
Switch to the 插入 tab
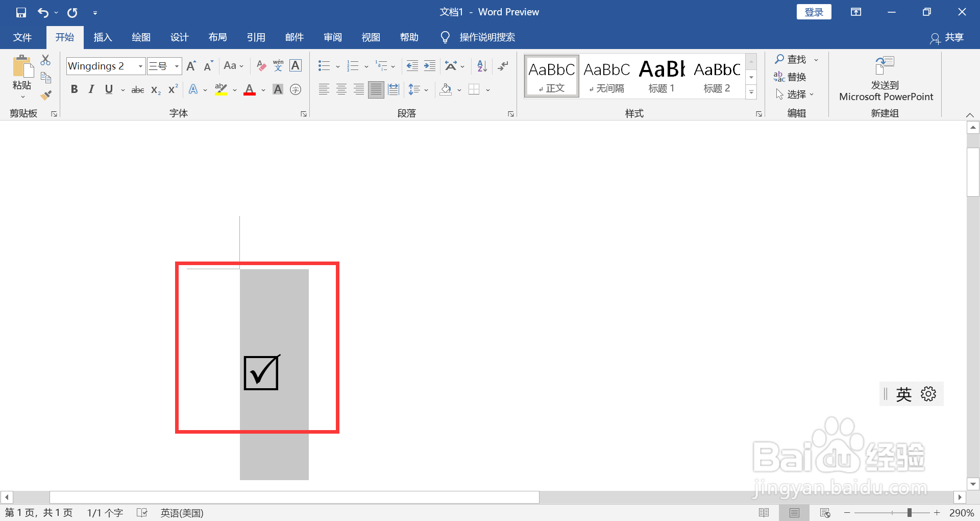pyautogui.click(x=103, y=37)
